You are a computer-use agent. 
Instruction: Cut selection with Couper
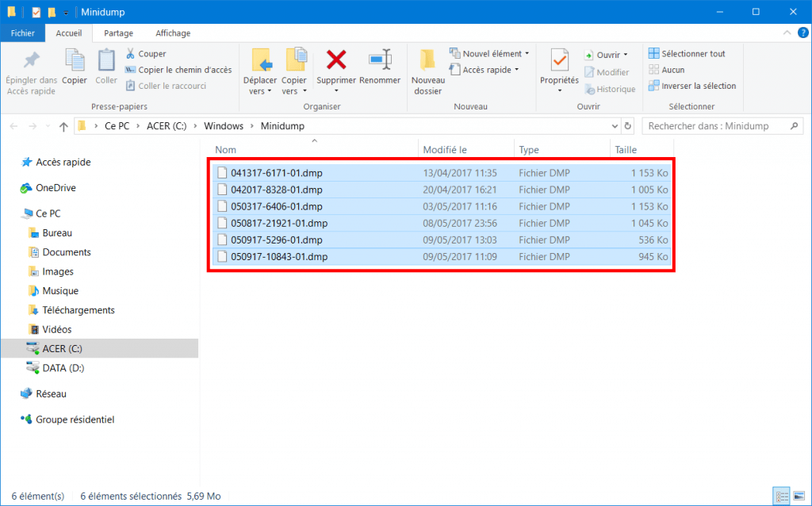point(146,54)
